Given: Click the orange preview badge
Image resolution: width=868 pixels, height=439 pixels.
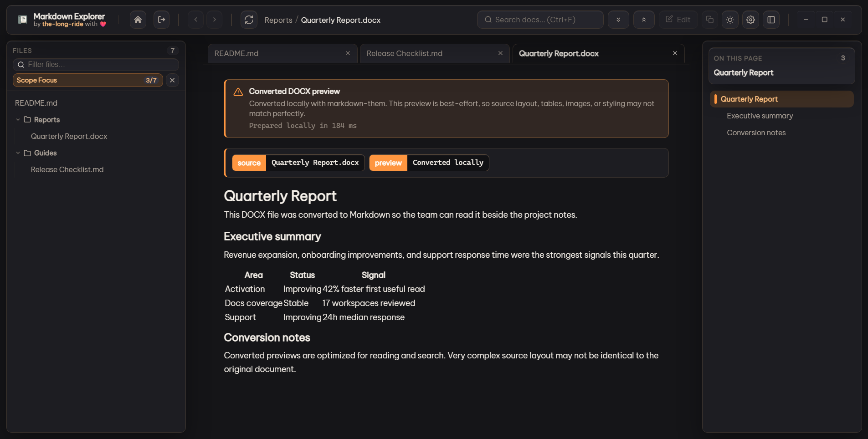Looking at the screenshot, I should pos(388,163).
